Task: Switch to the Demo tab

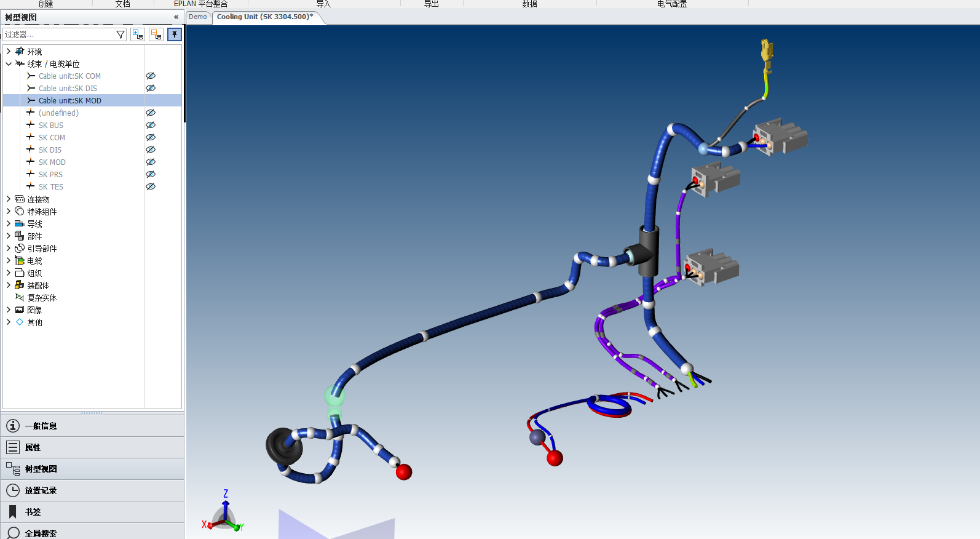Action: pos(198,17)
